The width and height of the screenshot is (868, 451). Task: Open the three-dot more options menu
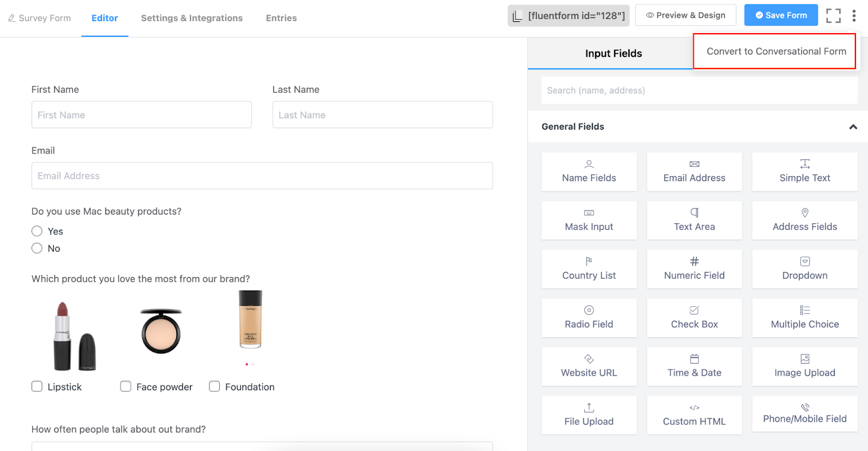[x=854, y=16]
